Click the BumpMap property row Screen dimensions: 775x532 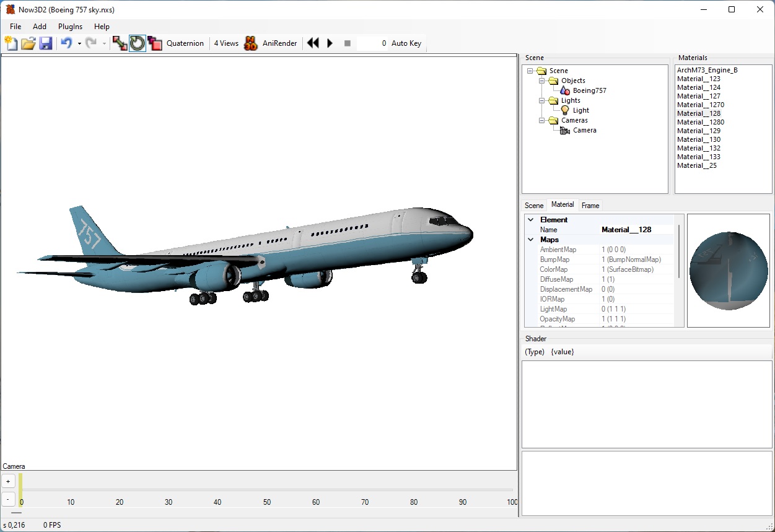point(606,259)
